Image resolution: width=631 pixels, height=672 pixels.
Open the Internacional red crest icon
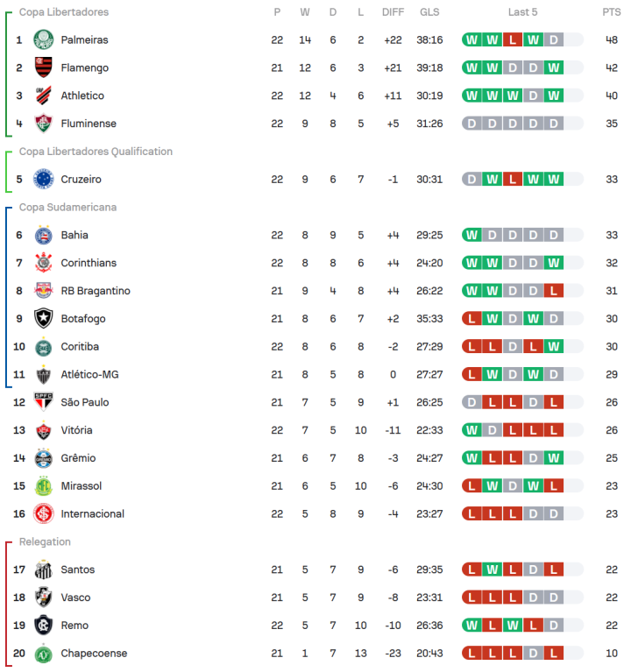pyautogui.click(x=43, y=513)
